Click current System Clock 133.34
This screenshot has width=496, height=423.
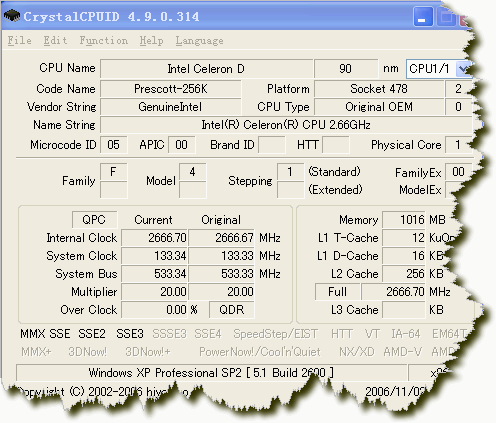pos(155,256)
